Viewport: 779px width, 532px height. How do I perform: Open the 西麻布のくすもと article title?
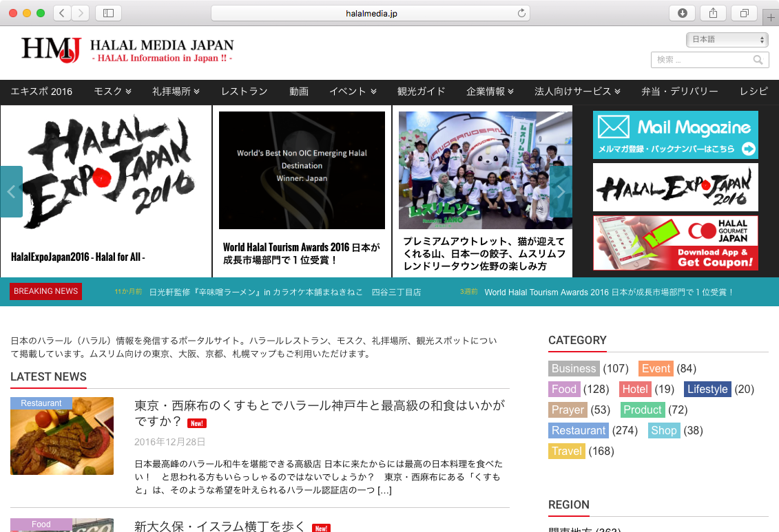[x=320, y=413]
